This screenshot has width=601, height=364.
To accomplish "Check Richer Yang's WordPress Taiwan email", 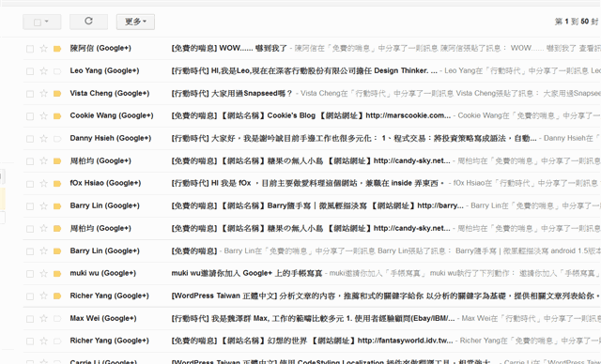I will tap(30, 296).
